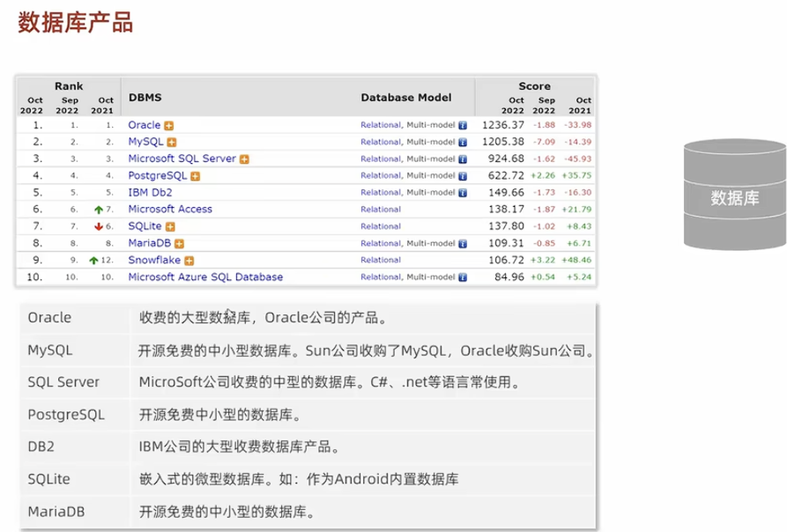Viewport: 787px width, 532px height.
Task: Select the score value 138.17
Action: tap(506, 209)
